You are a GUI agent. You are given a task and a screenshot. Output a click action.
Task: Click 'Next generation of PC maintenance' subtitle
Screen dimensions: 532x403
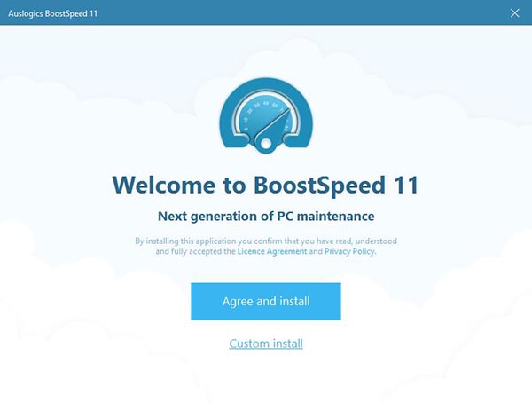tap(266, 216)
